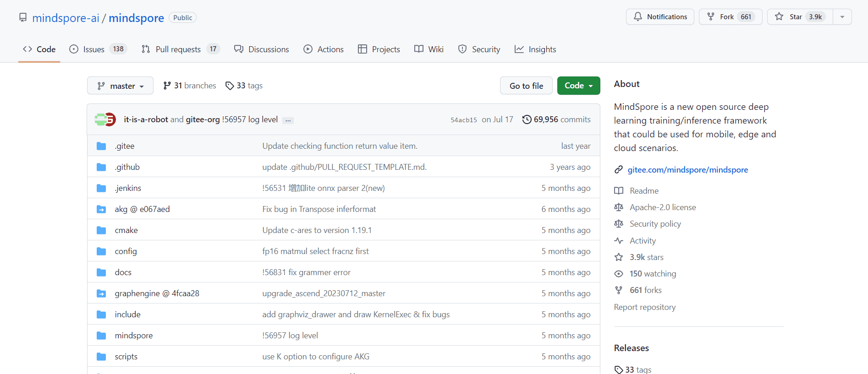The height and width of the screenshot is (374, 868).
Task: Click the branches icon beside 31 branches
Action: (x=167, y=86)
